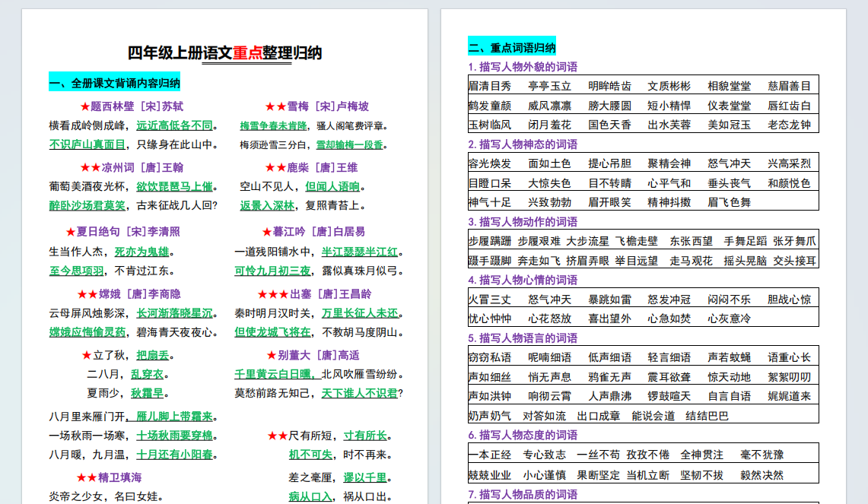The height and width of the screenshot is (504, 868).
Task: Select the table cell "窃窃私语"
Action: 490,358
